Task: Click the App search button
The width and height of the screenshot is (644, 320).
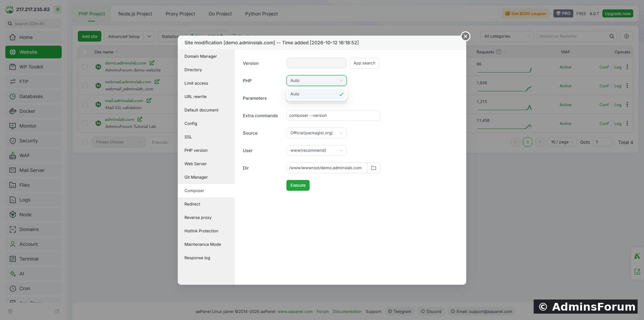Action: tap(364, 63)
